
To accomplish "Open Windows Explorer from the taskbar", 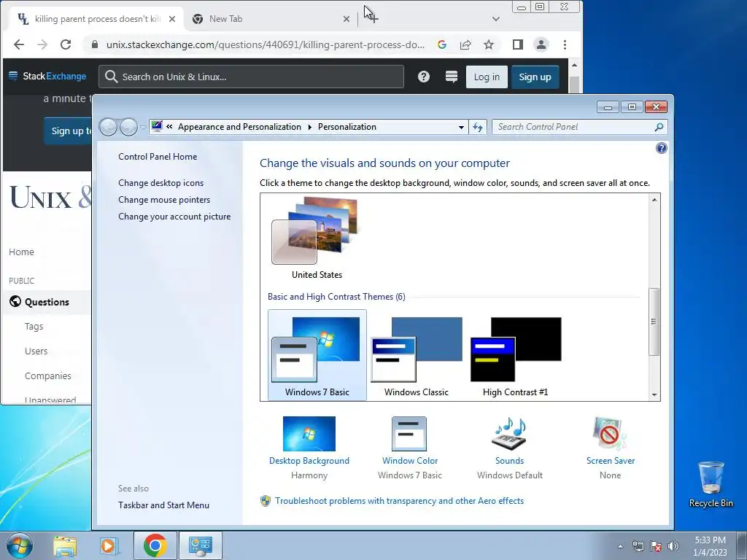I will click(65, 546).
